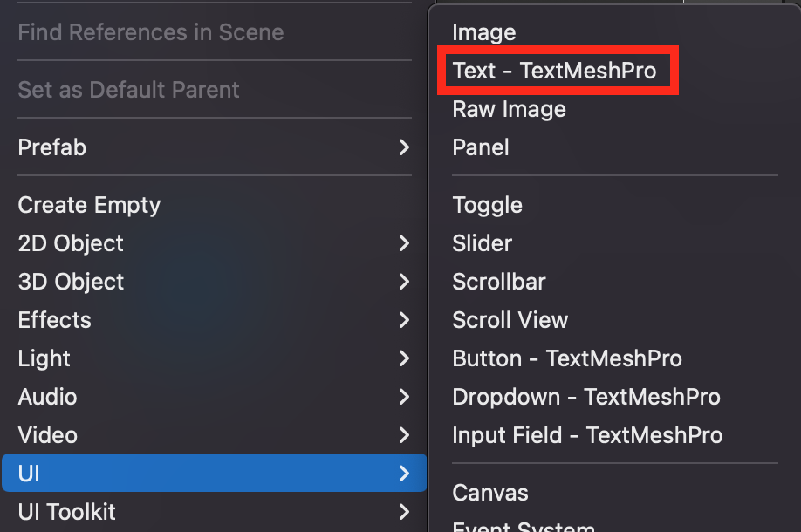Add Dropdown - TextMeshPro element
801x532 pixels.
coord(586,397)
